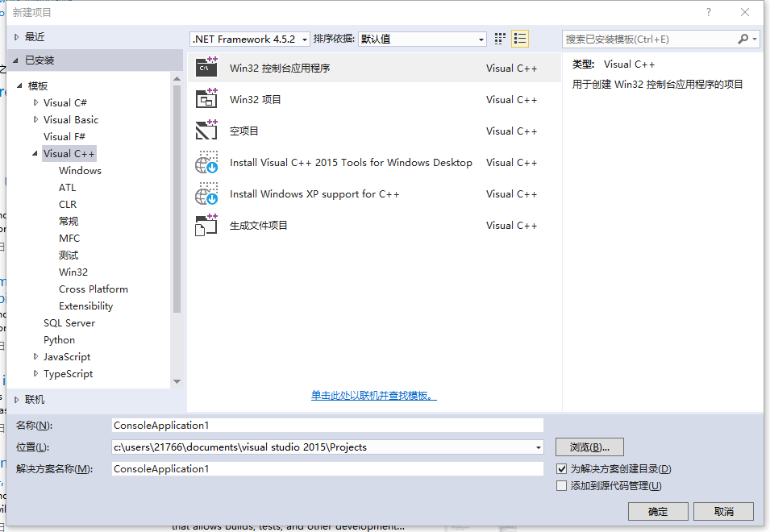Expand the Visual Basic node arrow
This screenshot has width=770, height=532.
[35, 119]
